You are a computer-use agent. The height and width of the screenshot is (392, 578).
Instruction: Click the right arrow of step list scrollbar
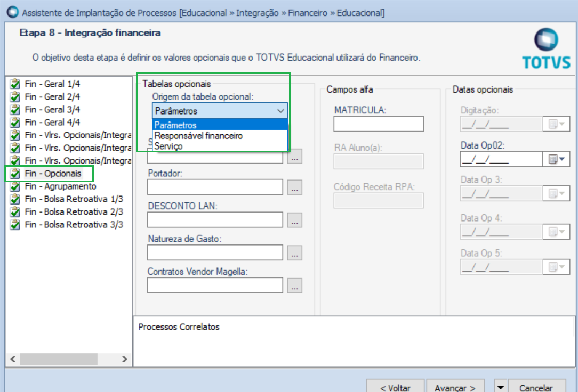coord(124,359)
